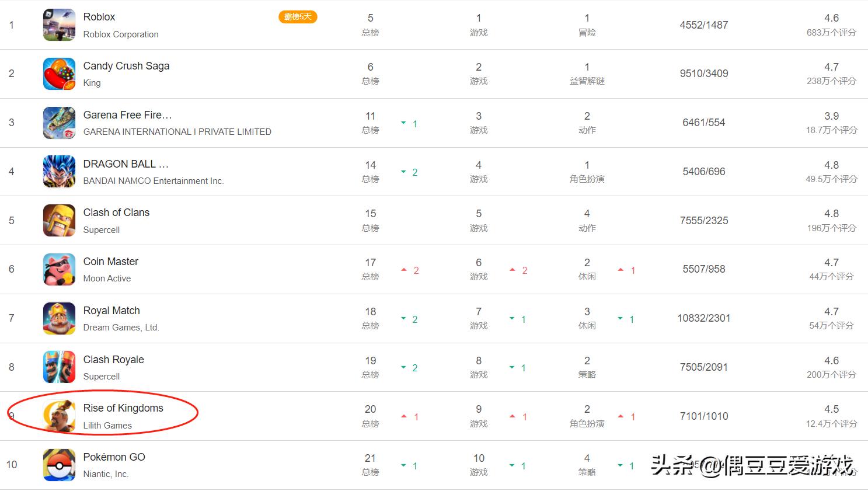
Task: Click the value 5507/958
Action: pos(704,269)
